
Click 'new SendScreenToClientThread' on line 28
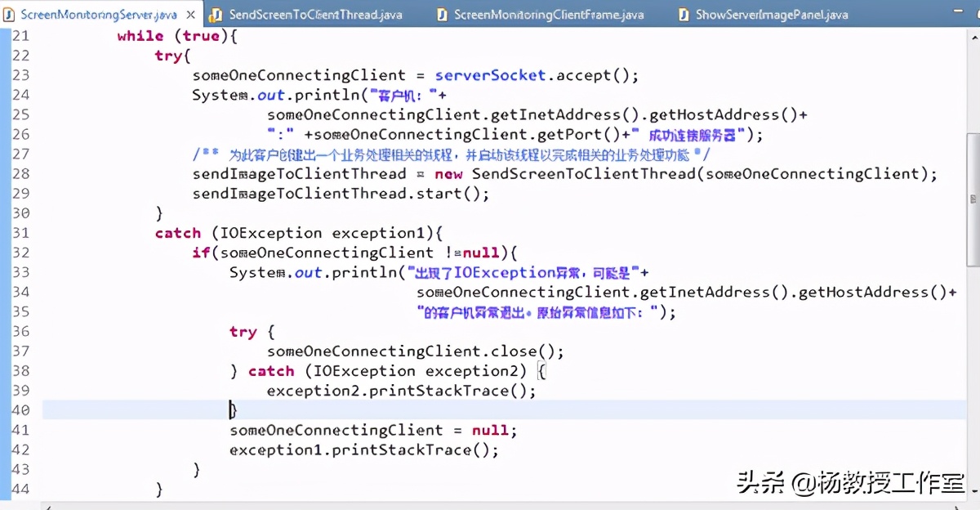[565, 174]
